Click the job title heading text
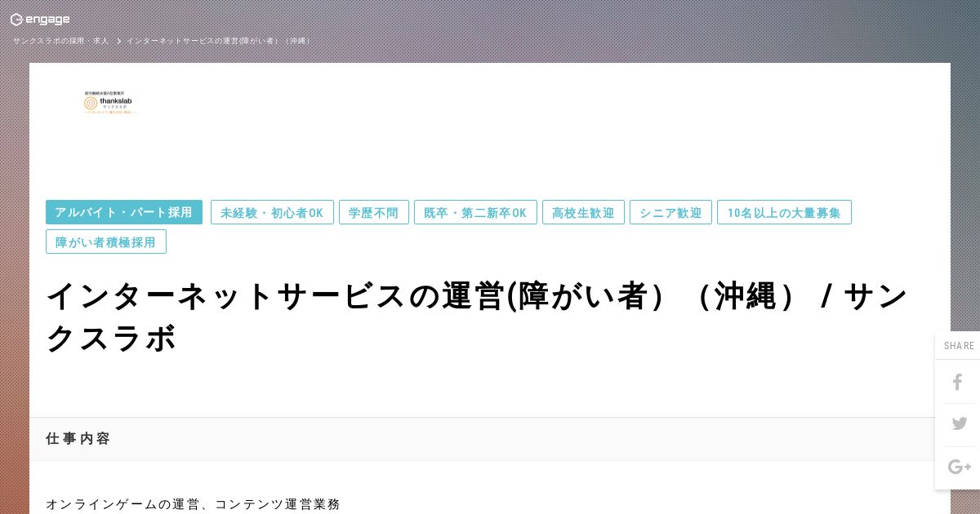 [x=478, y=317]
